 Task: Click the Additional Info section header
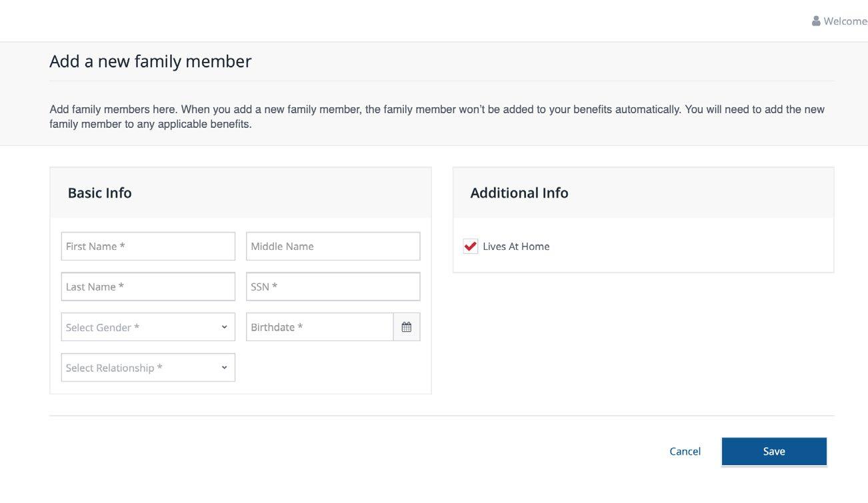pyautogui.click(x=519, y=193)
